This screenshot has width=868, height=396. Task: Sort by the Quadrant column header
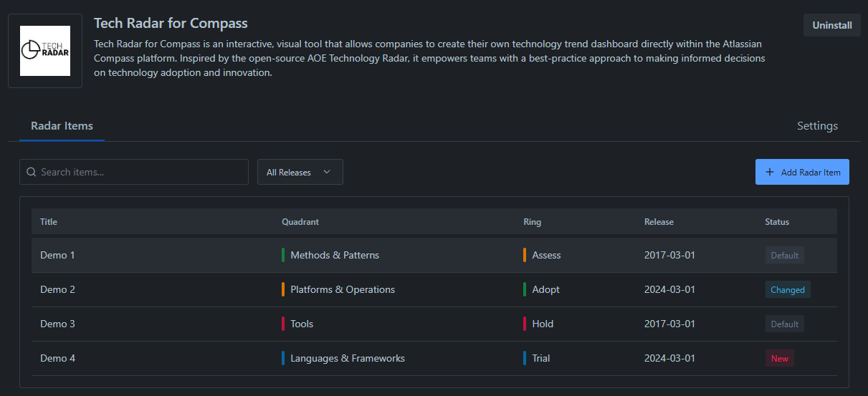[300, 222]
